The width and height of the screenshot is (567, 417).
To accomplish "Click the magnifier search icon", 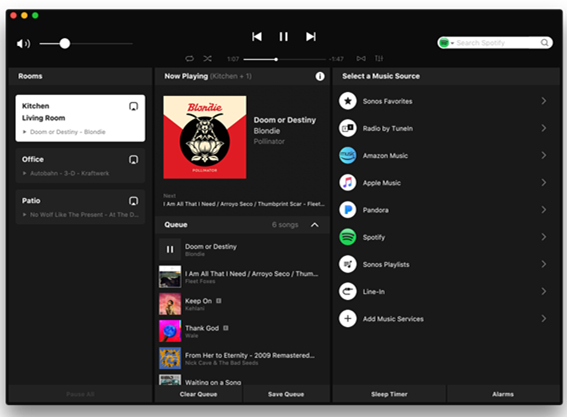I will pos(545,43).
